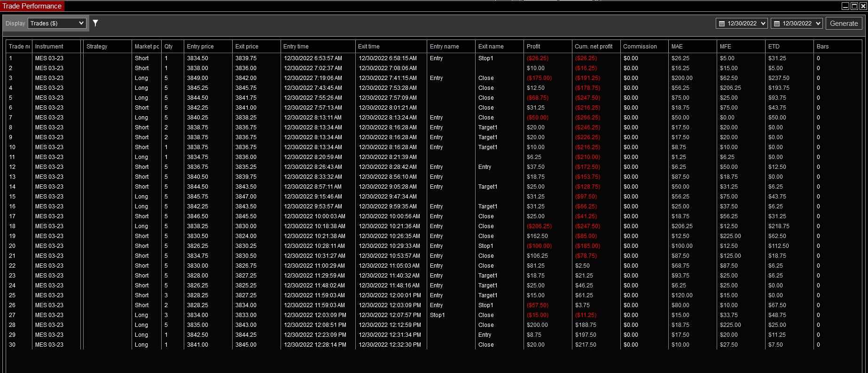
Task: Sort by Strategy column header
Action: pos(108,47)
